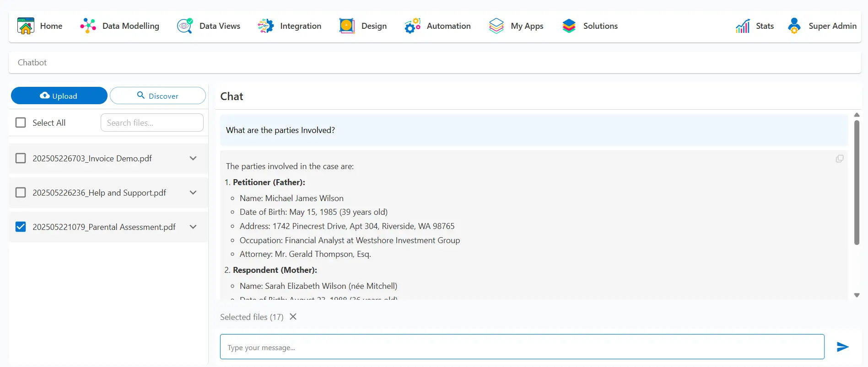Click the 'Financial Analyst at Westshore' occupation line

pos(350,240)
